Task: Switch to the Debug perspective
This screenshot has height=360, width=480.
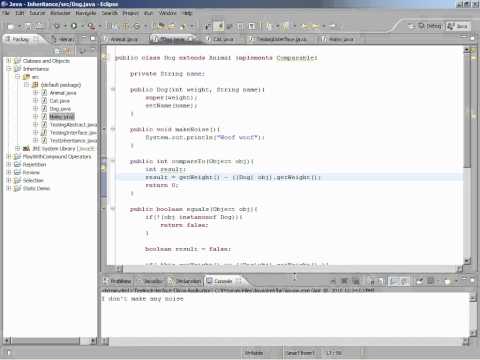Action: coord(431,26)
